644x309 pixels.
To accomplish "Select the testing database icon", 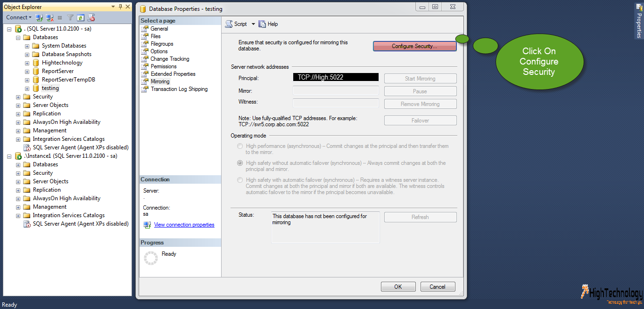I will (x=36, y=88).
